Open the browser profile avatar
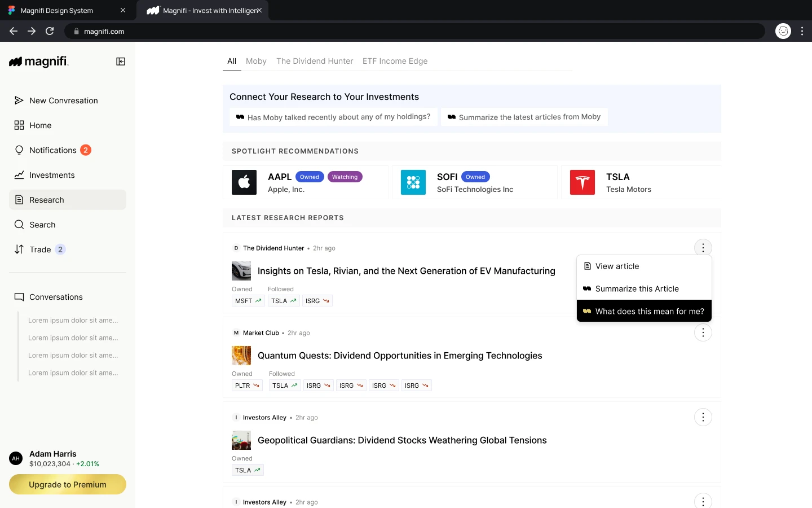Screen dimensions: 812x508 click(x=783, y=31)
